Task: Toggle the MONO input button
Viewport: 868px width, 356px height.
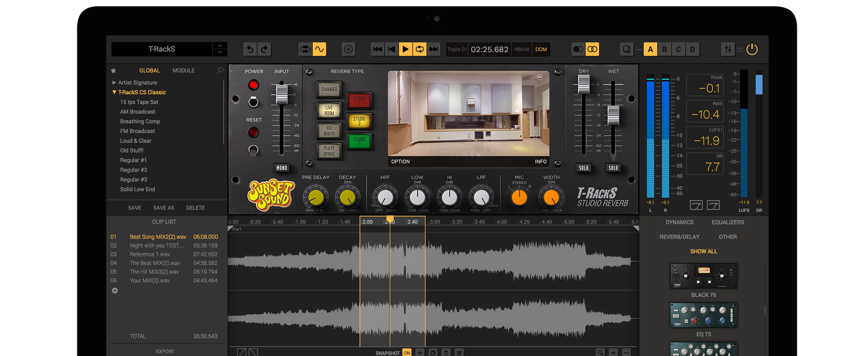Action: [282, 168]
